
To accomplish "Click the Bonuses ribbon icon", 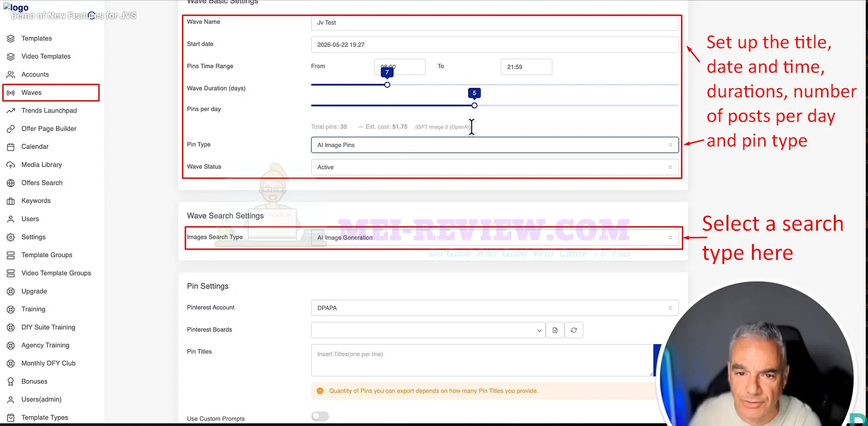I will point(11,382).
